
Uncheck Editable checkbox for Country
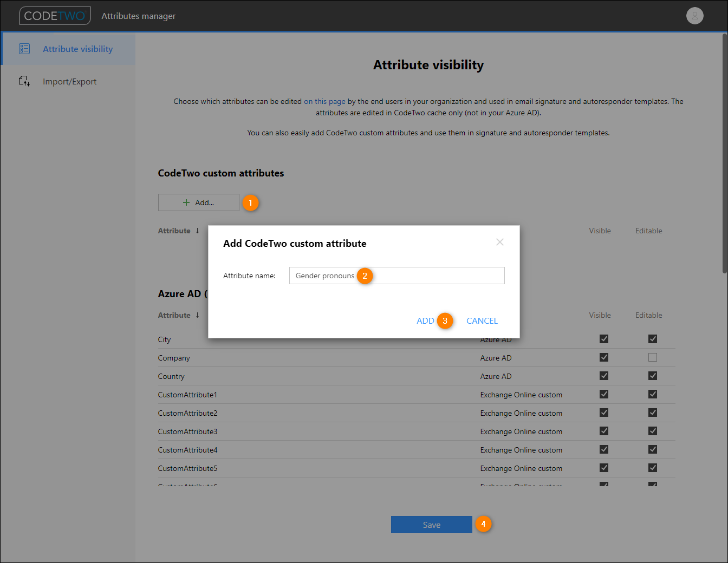[653, 376]
